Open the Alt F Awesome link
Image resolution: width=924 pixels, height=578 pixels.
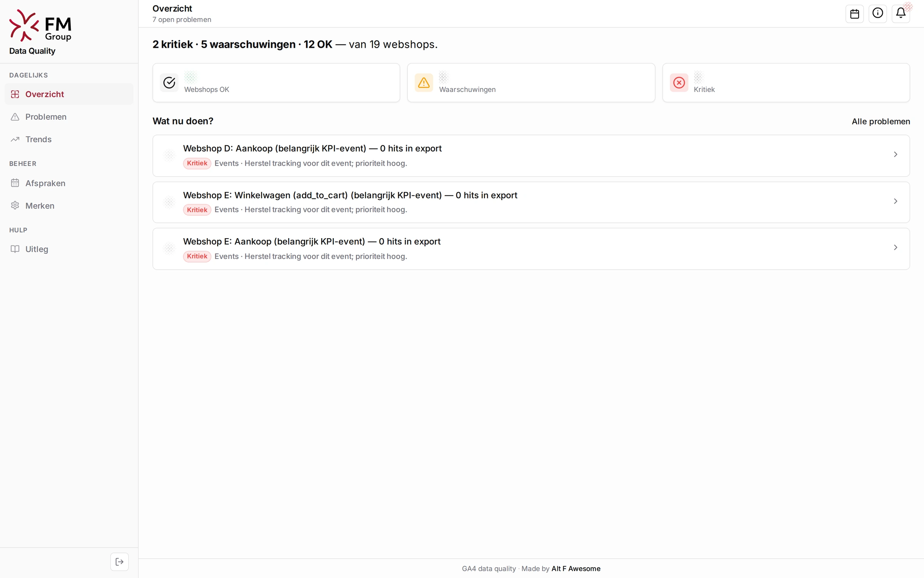tap(576, 568)
